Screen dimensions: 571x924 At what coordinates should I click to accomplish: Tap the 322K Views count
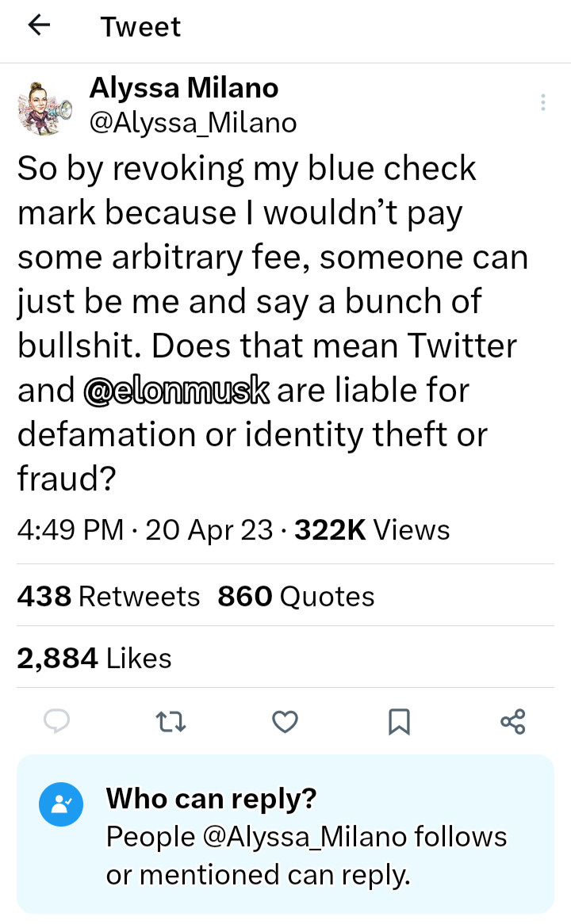372,530
